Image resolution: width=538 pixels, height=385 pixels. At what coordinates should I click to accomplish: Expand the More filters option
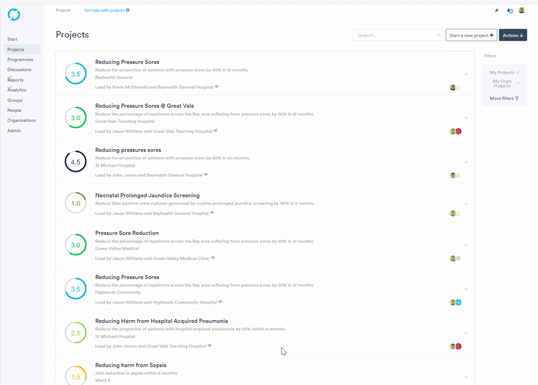pyautogui.click(x=504, y=98)
